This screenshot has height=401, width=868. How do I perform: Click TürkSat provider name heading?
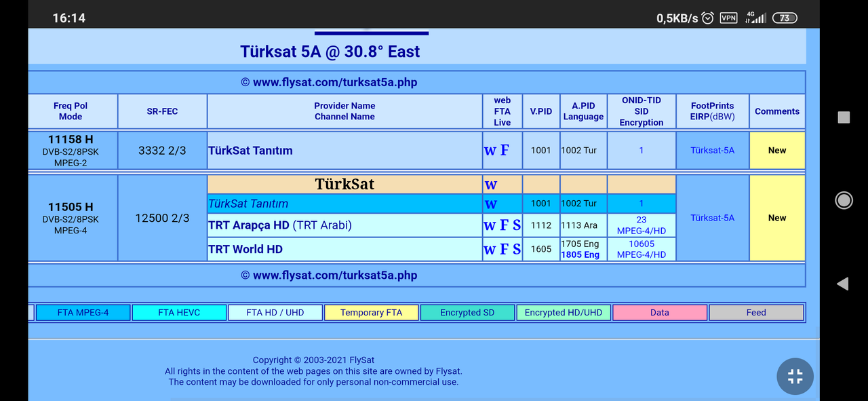[344, 185]
